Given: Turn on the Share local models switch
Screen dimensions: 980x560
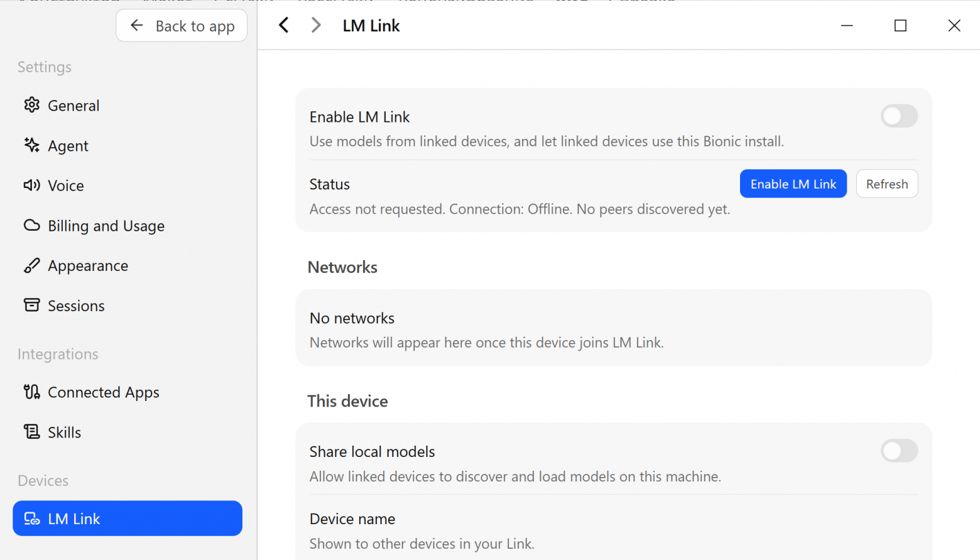Looking at the screenshot, I should (x=899, y=451).
